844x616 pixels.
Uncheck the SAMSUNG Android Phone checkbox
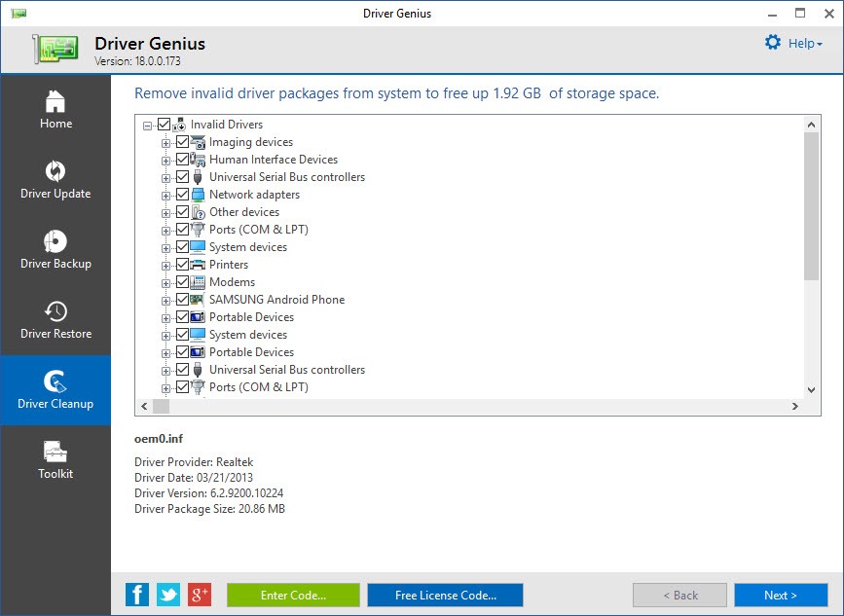pyautogui.click(x=182, y=300)
